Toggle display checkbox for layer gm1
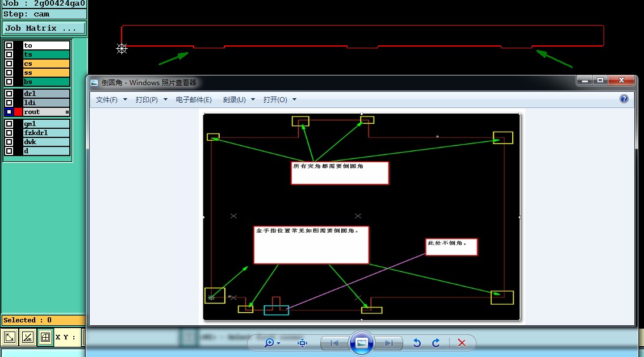The width and height of the screenshot is (644, 357). (x=9, y=124)
